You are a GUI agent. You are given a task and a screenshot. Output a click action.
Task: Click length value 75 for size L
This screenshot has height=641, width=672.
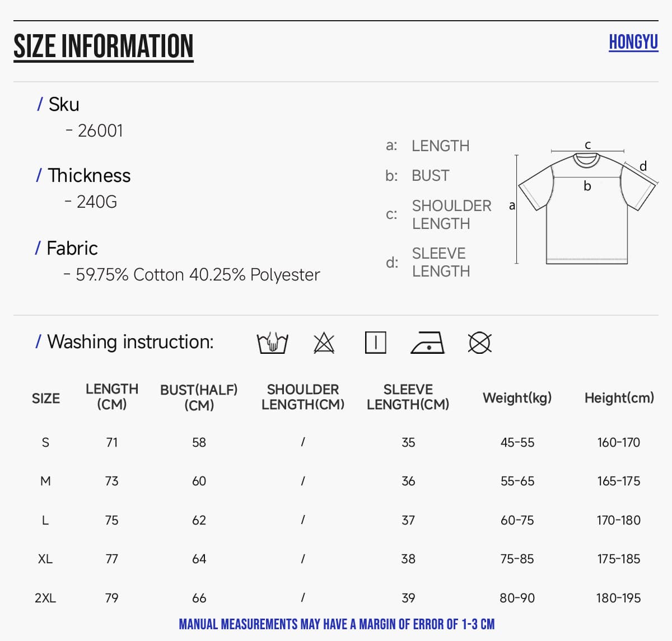pyautogui.click(x=112, y=520)
